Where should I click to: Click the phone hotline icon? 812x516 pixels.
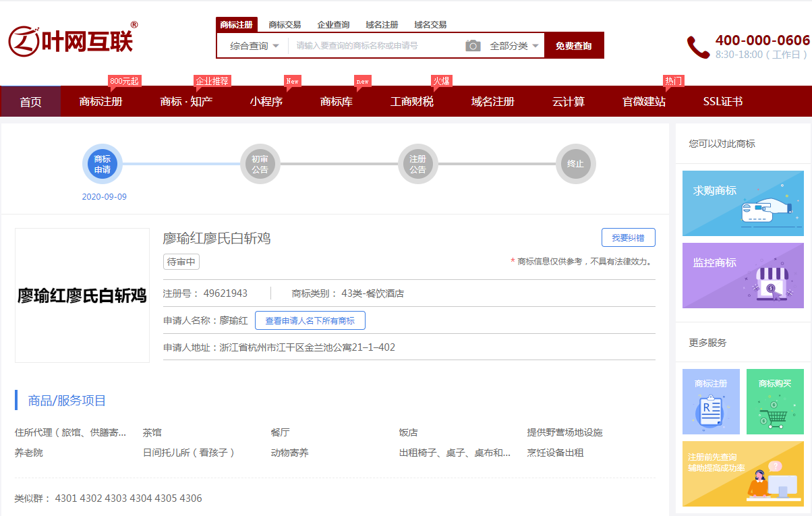coord(697,47)
